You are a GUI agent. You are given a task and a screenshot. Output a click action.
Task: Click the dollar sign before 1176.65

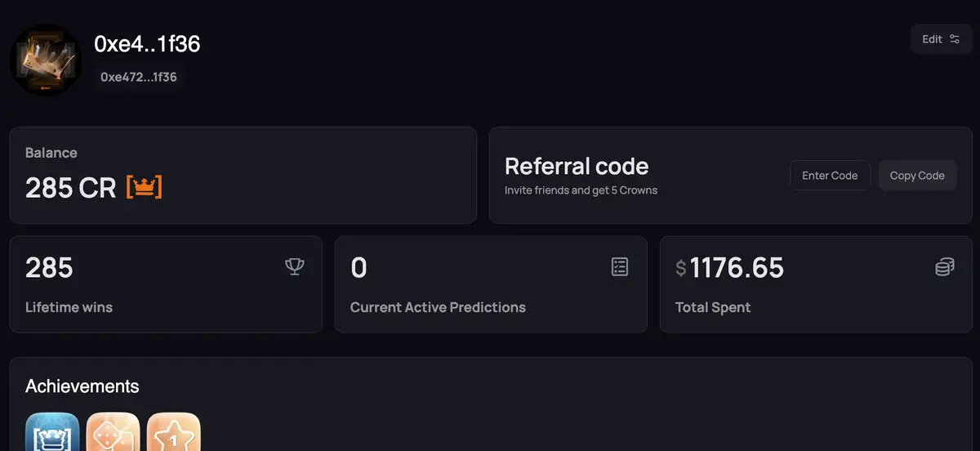coord(681,268)
